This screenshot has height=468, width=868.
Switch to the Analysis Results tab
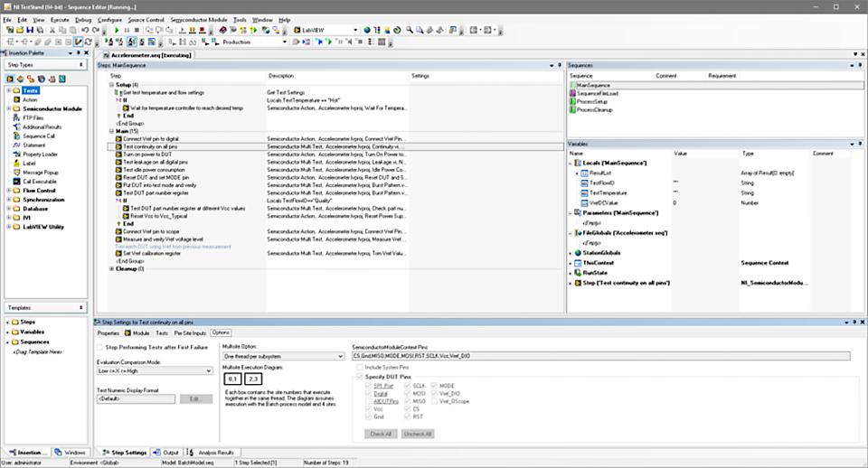[x=211, y=453]
